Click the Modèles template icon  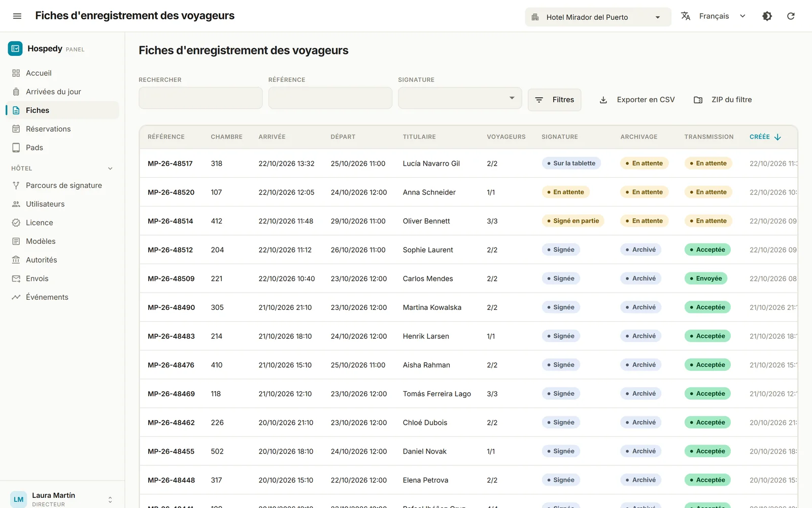tap(16, 241)
